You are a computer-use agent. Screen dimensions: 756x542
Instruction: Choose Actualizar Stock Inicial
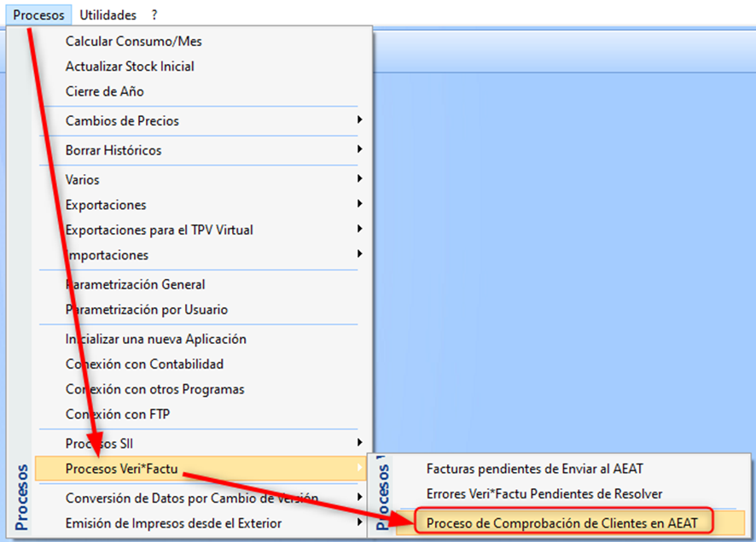[x=130, y=67]
